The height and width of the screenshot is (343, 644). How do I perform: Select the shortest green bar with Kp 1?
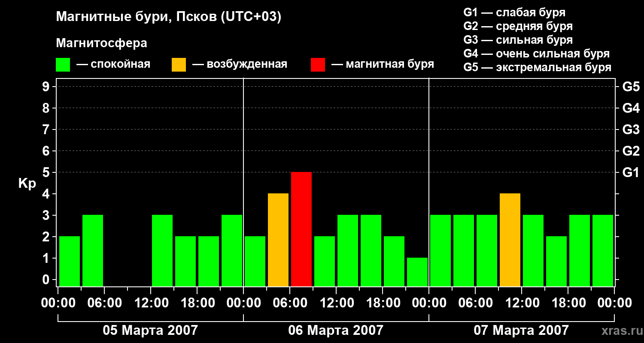pos(417,272)
